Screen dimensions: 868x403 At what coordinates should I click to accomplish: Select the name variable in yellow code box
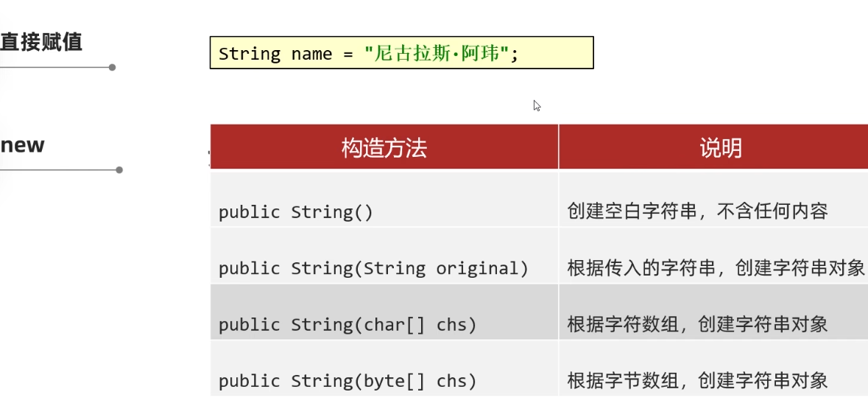pos(311,55)
